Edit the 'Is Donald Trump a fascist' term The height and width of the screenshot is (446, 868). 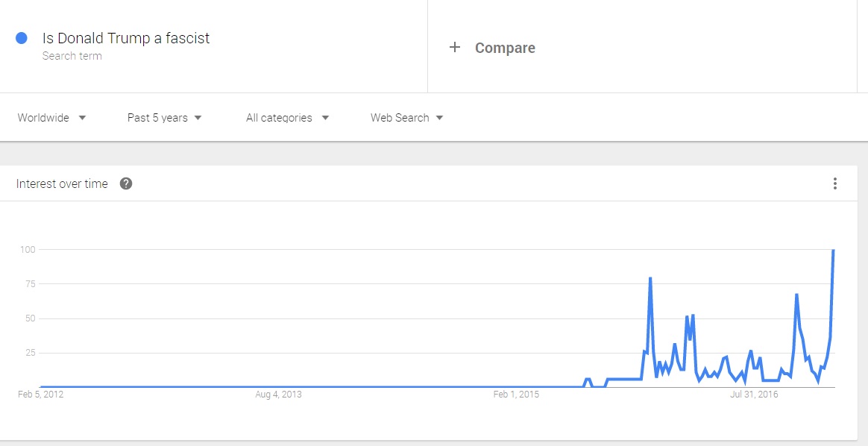coord(126,38)
